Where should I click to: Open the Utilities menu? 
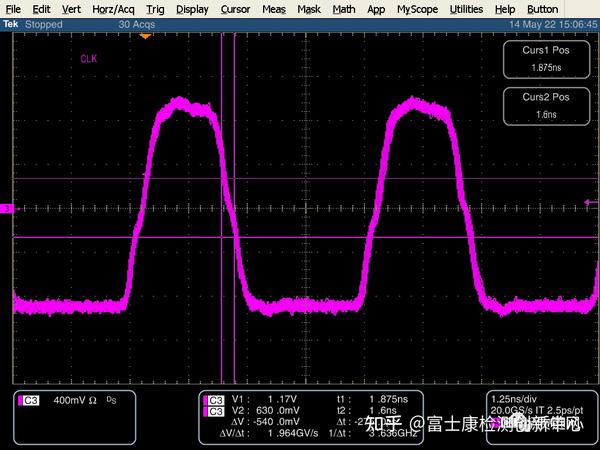[466, 9]
